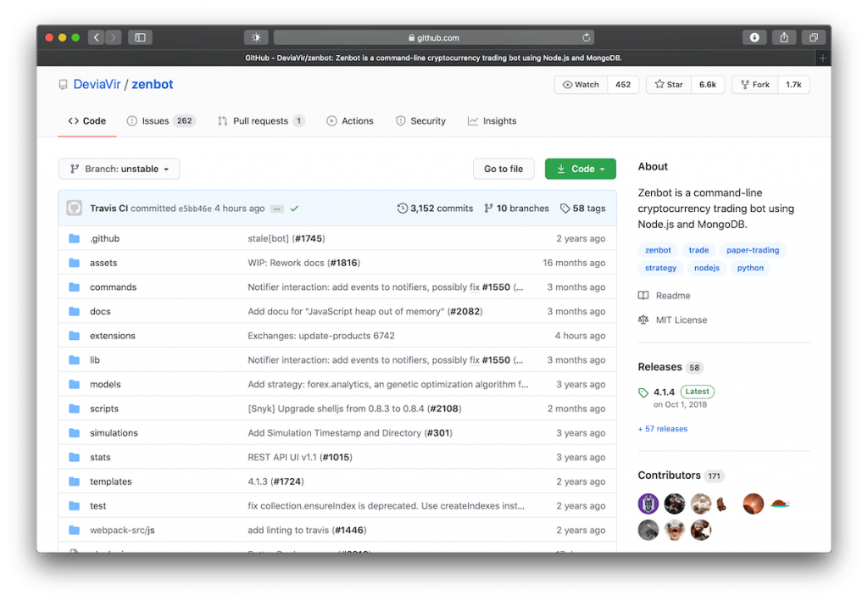Go forward using Safari's forward arrow
This screenshot has width=868, height=601.
point(113,37)
